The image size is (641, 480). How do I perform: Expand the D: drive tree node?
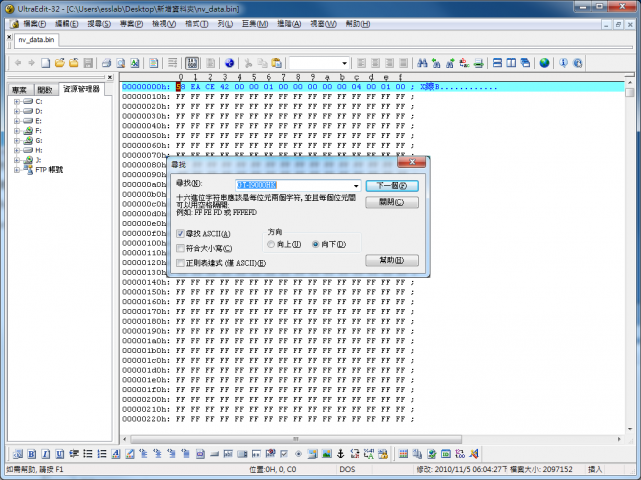[17, 111]
